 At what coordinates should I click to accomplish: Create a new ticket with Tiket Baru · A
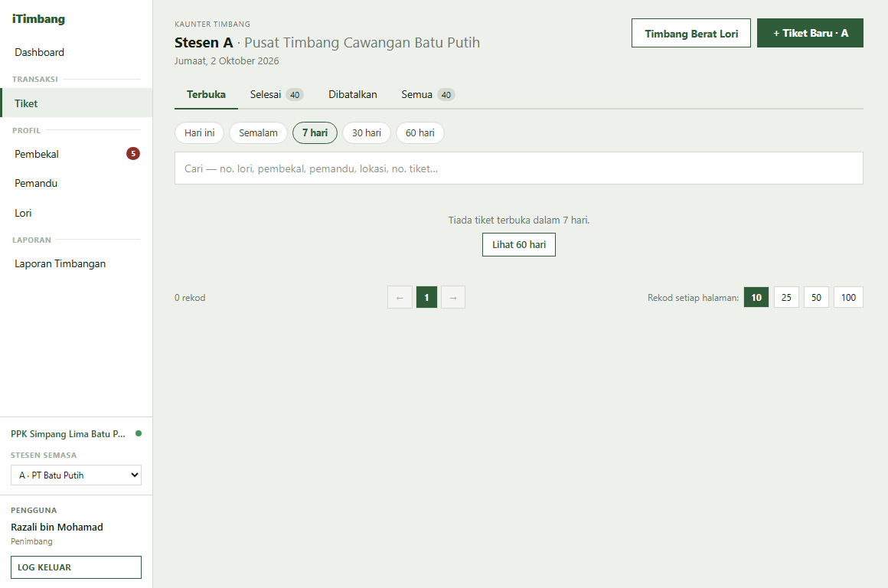(810, 34)
